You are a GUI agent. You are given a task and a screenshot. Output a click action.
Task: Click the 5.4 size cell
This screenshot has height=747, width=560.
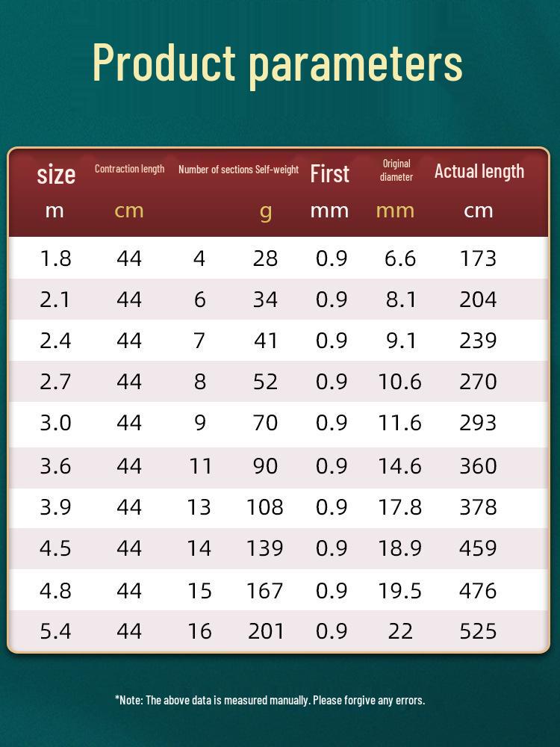click(x=55, y=631)
